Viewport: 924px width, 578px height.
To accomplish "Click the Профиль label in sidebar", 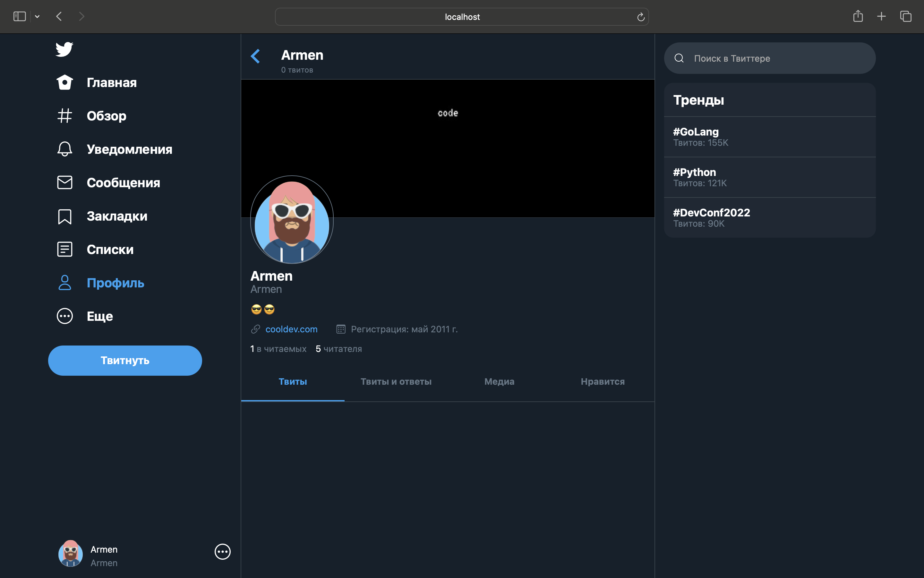I will [x=115, y=283].
